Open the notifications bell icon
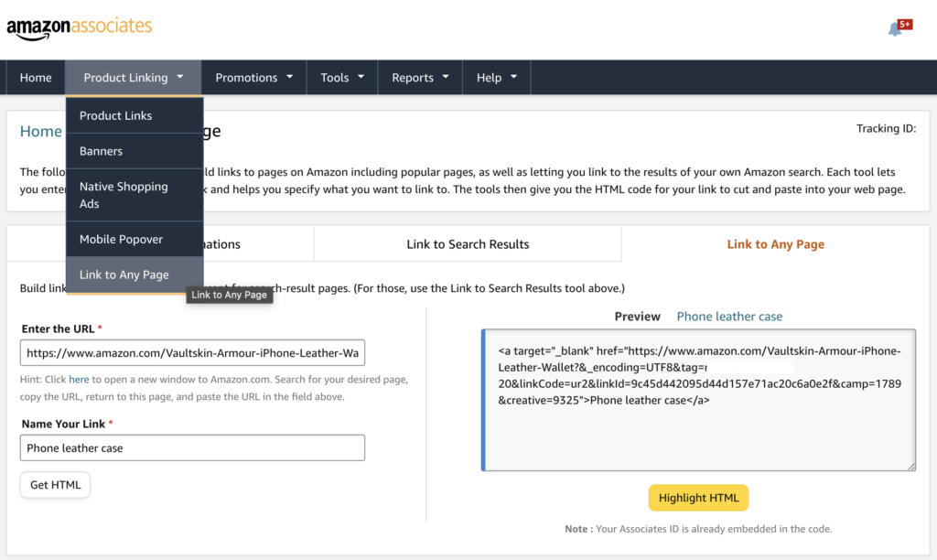 pos(895,29)
